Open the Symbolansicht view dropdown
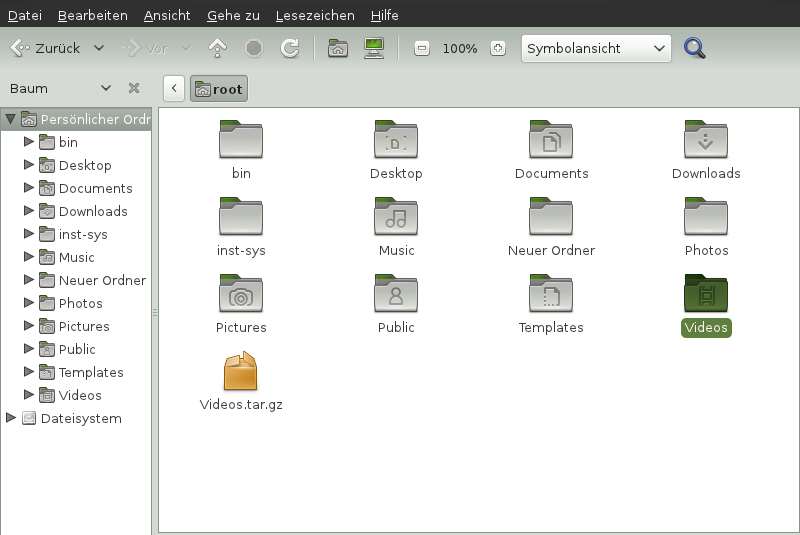Image resolution: width=800 pixels, height=535 pixels. tap(595, 48)
